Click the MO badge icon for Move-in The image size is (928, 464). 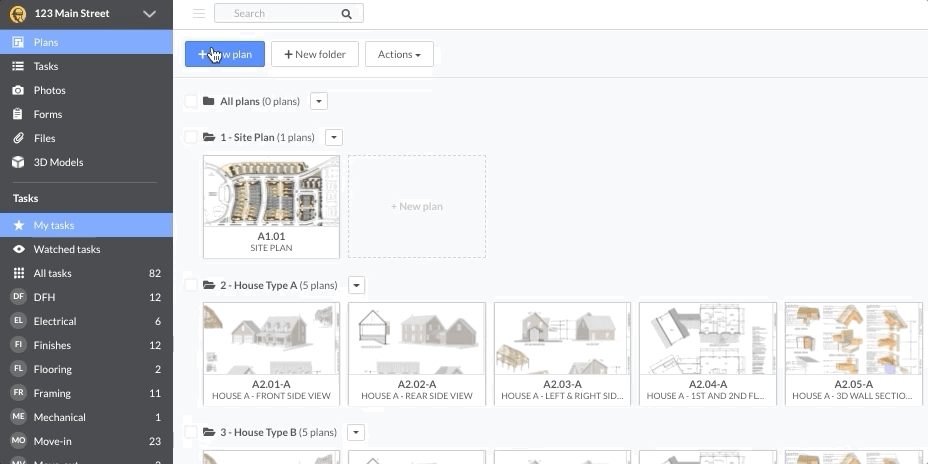[x=18, y=440]
